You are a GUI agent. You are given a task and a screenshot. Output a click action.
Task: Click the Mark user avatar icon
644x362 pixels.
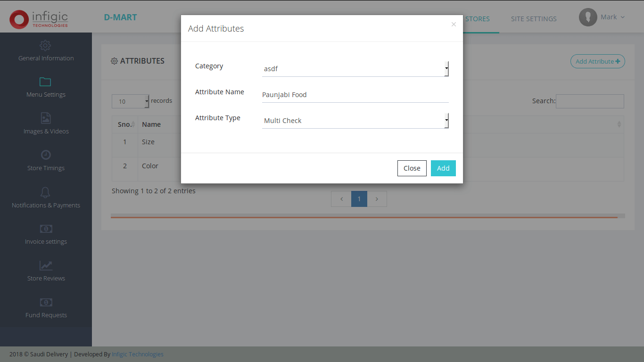(x=588, y=17)
